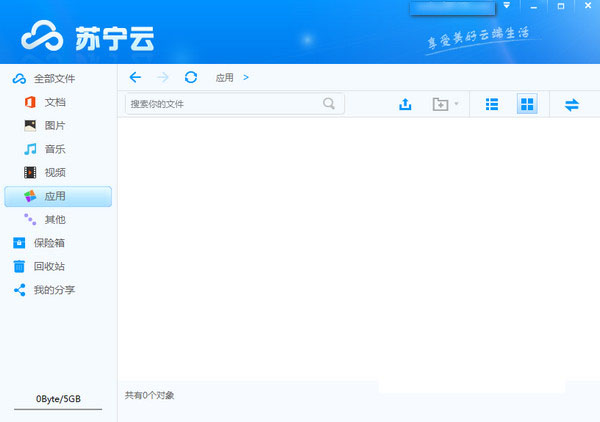Click the magnifier search icon
Viewport: 600px width, 422px height.
[x=329, y=104]
